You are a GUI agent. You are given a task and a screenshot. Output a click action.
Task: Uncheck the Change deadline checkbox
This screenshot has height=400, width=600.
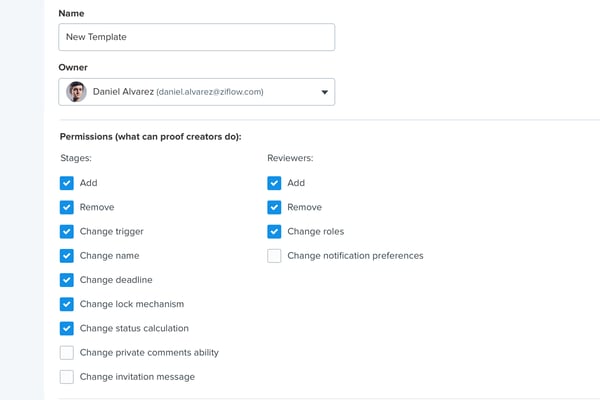click(67, 280)
